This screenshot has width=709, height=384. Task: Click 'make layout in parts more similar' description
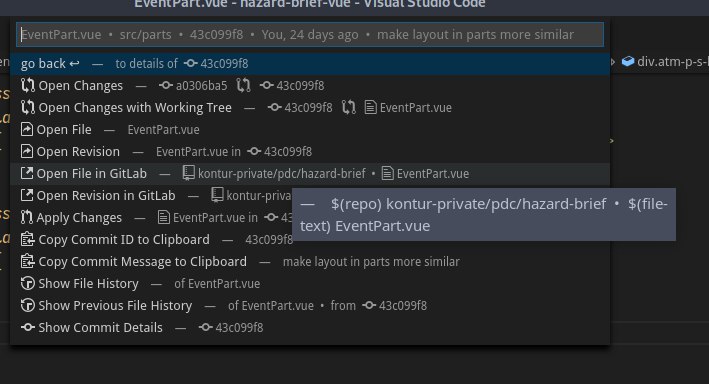click(x=371, y=261)
